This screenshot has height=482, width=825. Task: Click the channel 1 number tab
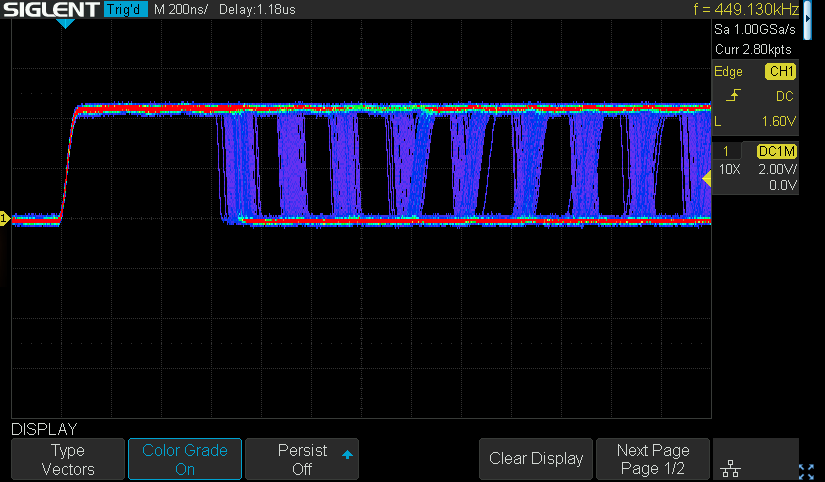click(x=726, y=152)
